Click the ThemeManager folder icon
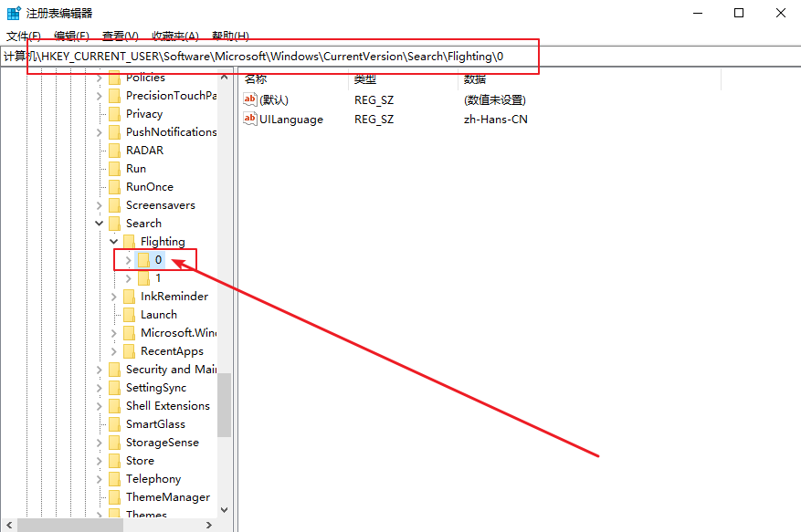The height and width of the screenshot is (532, 801). pos(114,497)
